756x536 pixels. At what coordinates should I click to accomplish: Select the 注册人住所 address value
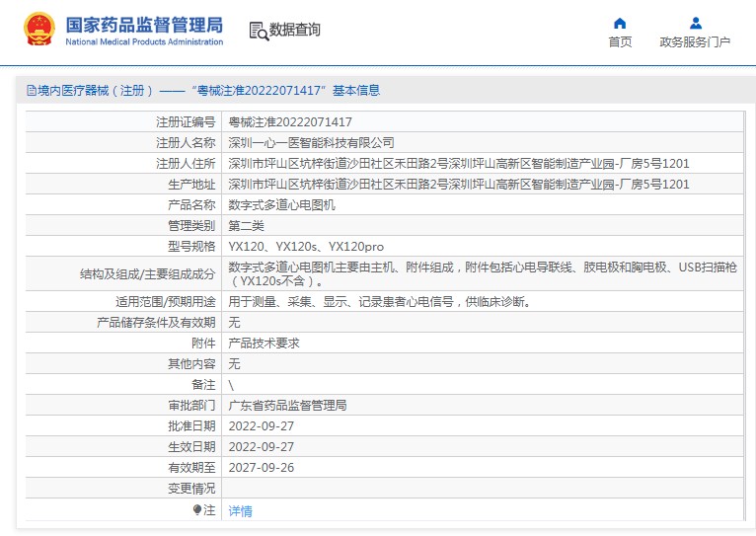tap(459, 164)
